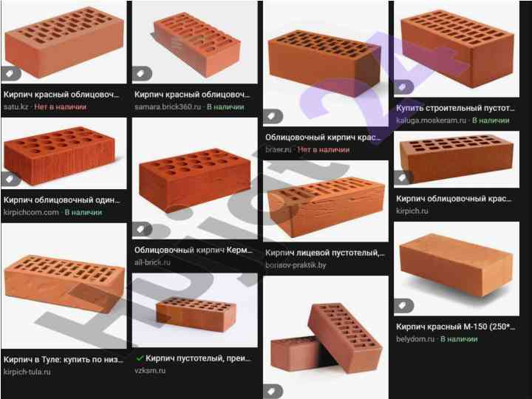Click price tag icon on kirpichcom.com brick image

(10, 179)
